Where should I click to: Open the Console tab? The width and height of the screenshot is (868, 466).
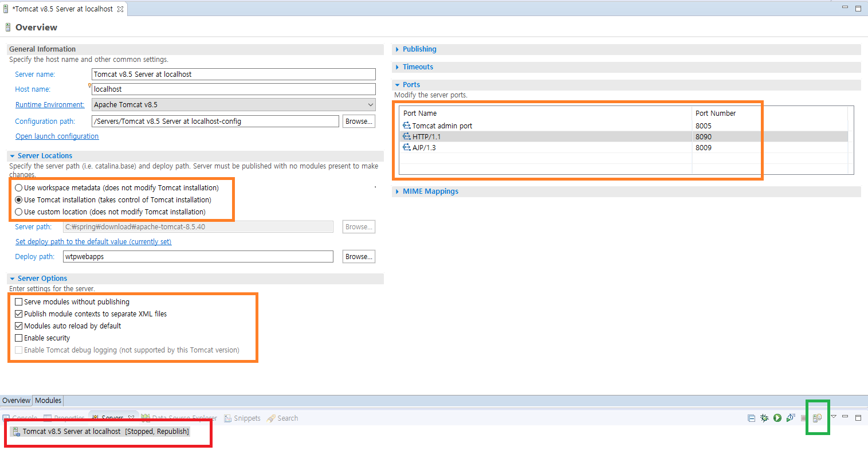click(x=20, y=418)
